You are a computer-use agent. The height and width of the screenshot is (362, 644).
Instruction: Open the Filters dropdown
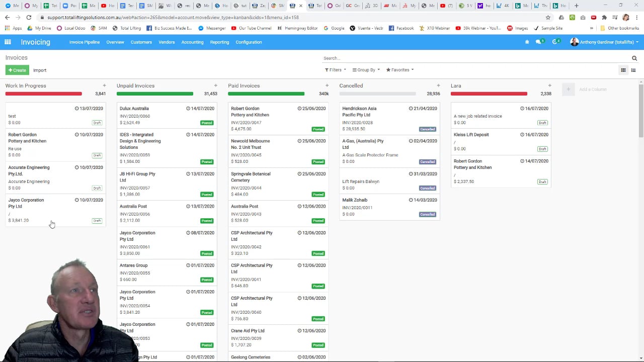tap(336, 70)
